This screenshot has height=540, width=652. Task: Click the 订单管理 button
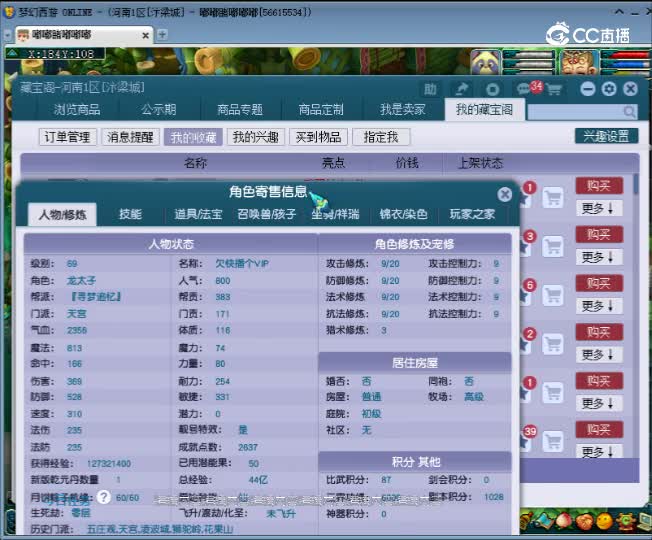pos(68,137)
